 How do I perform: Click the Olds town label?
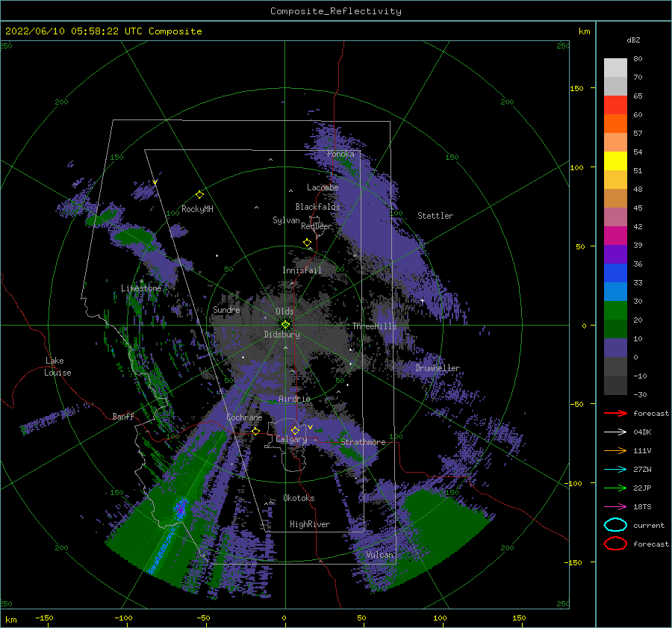284,311
